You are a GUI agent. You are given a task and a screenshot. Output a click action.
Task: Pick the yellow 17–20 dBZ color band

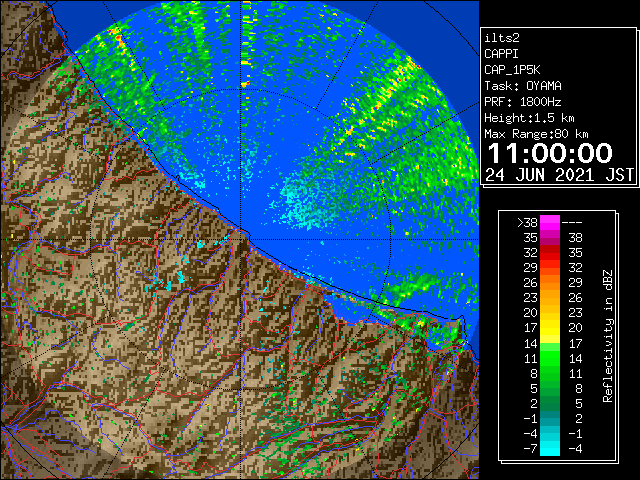[x=550, y=328]
